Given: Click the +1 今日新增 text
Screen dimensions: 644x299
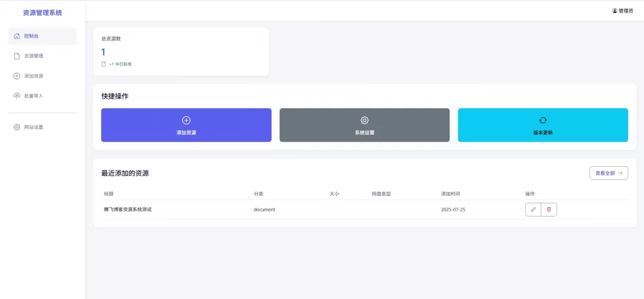Looking at the screenshot, I should (x=120, y=64).
